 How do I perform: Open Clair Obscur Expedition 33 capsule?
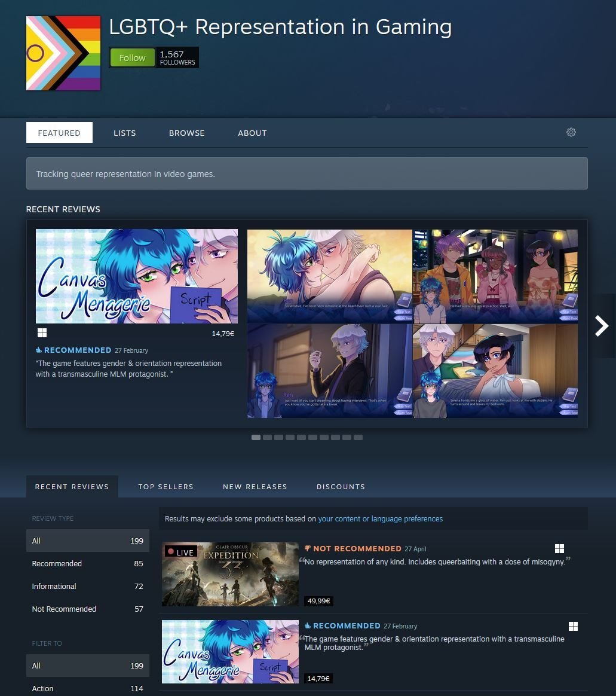point(230,574)
